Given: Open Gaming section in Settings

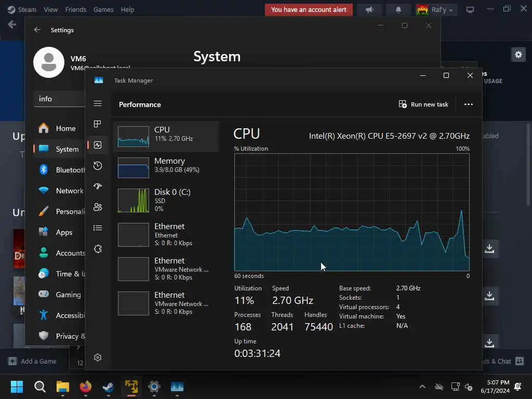Looking at the screenshot, I should click(x=60, y=295).
